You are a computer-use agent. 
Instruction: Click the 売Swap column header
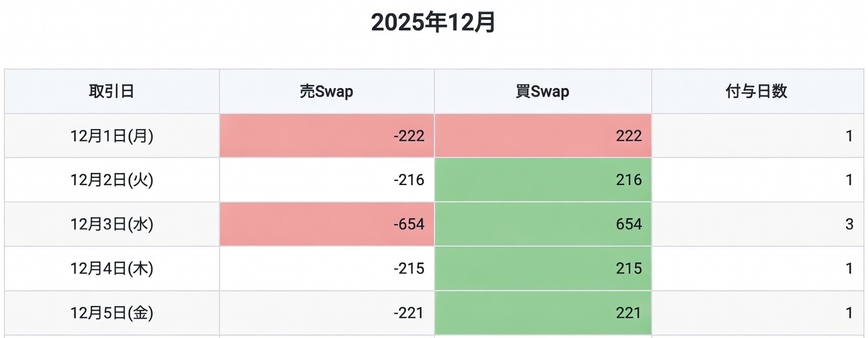point(327,91)
